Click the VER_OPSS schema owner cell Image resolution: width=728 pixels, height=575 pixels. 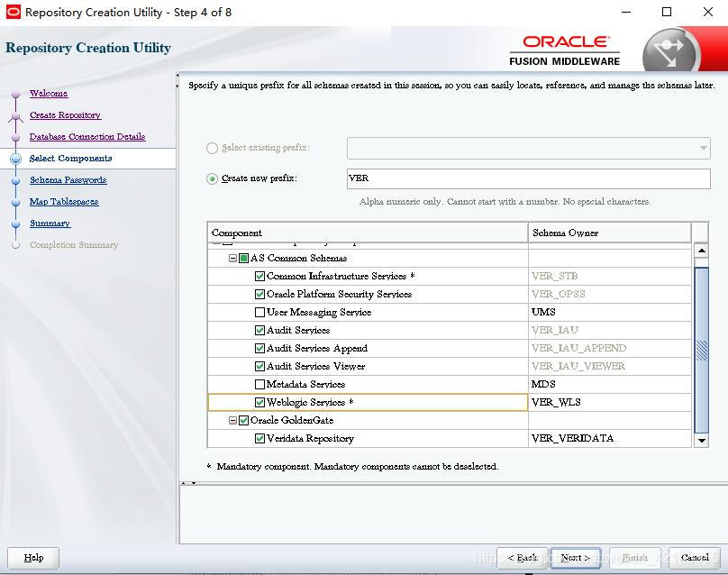click(610, 294)
